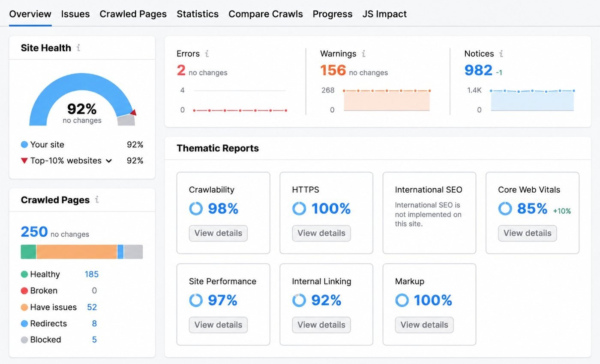Switch to the Issues tab

pos(75,14)
